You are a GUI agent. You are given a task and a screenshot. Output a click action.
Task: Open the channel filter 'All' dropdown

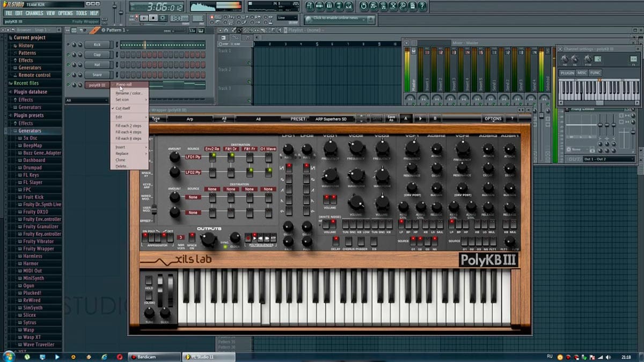click(86, 100)
